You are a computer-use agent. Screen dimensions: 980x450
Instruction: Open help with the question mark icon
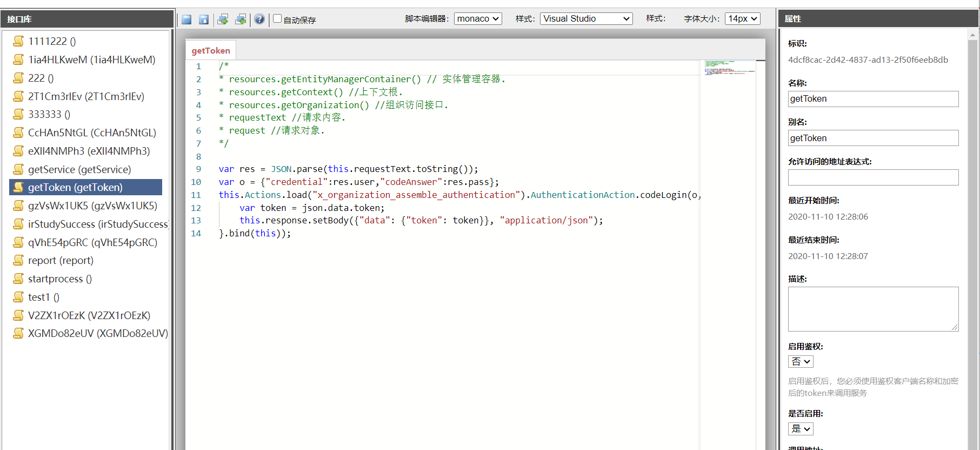(259, 19)
